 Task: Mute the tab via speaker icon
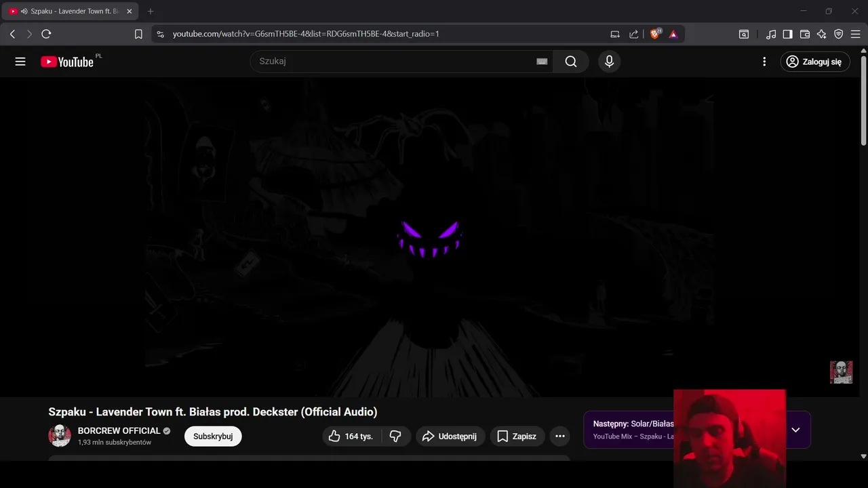pyautogui.click(x=24, y=12)
